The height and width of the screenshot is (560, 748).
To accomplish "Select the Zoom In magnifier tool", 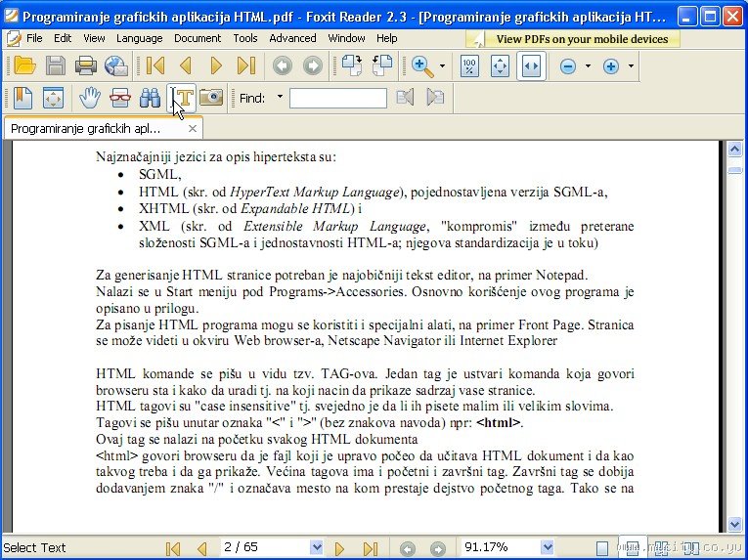I will click(422, 66).
